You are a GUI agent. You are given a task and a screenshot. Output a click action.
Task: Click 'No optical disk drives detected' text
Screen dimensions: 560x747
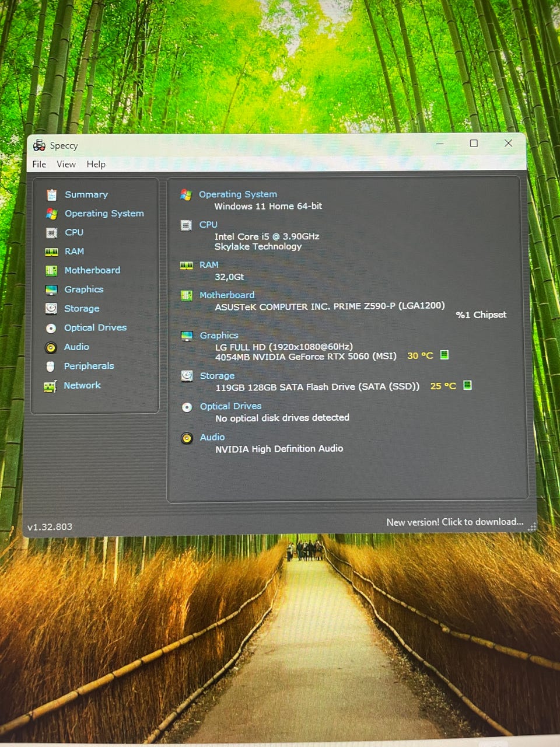[282, 418]
